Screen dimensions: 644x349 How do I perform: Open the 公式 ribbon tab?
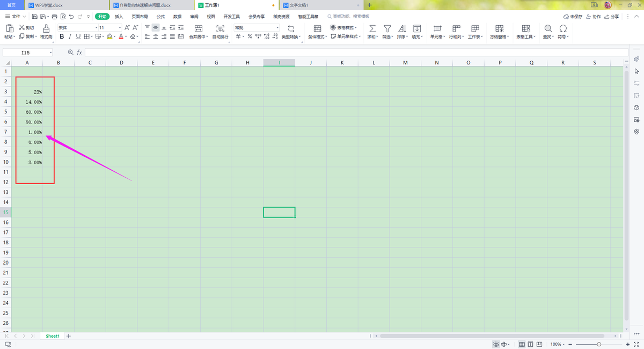[x=160, y=17]
